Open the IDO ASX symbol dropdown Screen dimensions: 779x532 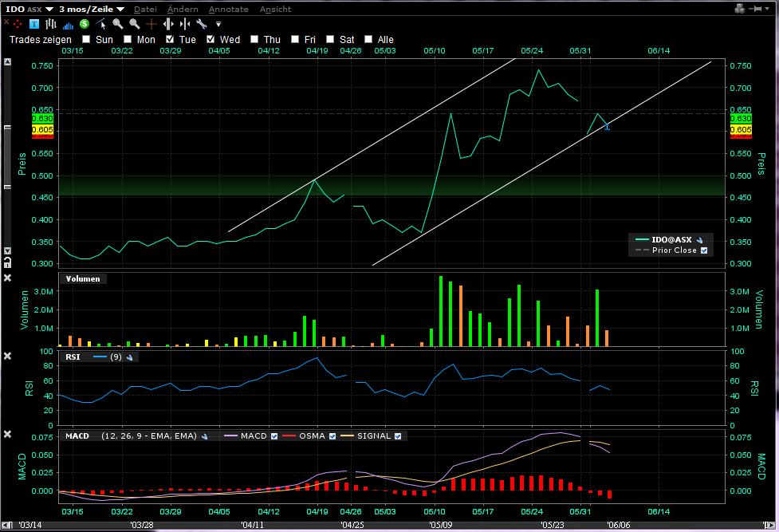pos(49,9)
